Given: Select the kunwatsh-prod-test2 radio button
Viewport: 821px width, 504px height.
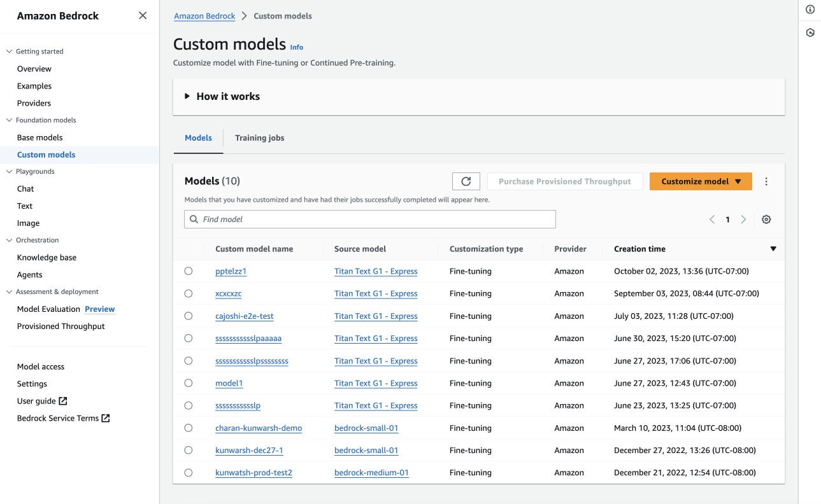Looking at the screenshot, I should (188, 473).
